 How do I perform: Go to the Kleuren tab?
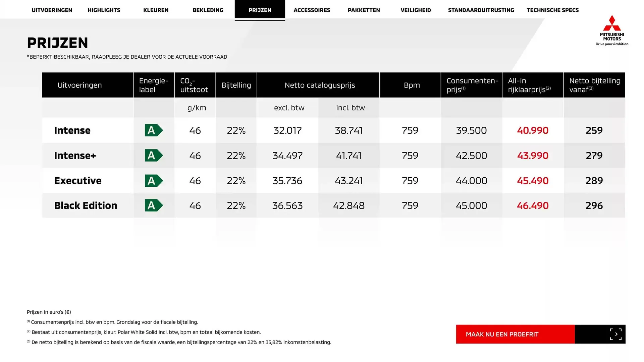[156, 10]
